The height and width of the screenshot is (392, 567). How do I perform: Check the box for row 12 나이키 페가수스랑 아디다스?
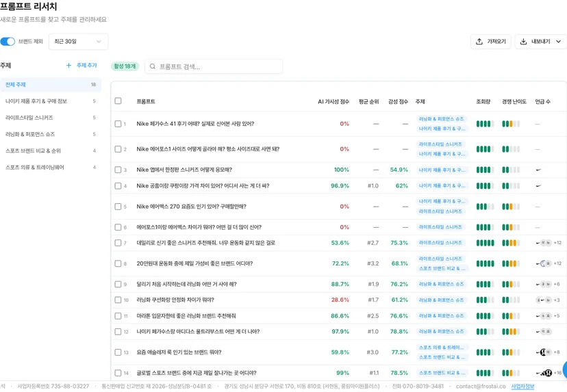[118, 332]
